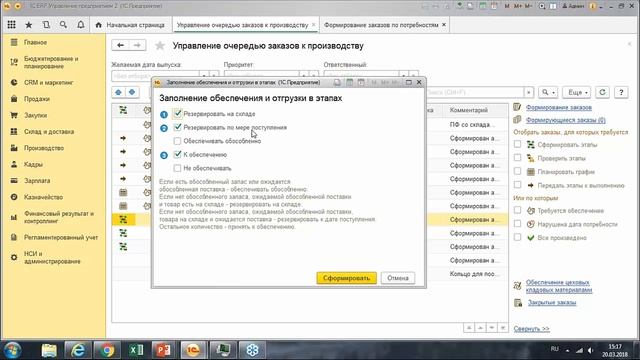Open favorites star in top panel
The image size is (640, 360).
[29, 25]
